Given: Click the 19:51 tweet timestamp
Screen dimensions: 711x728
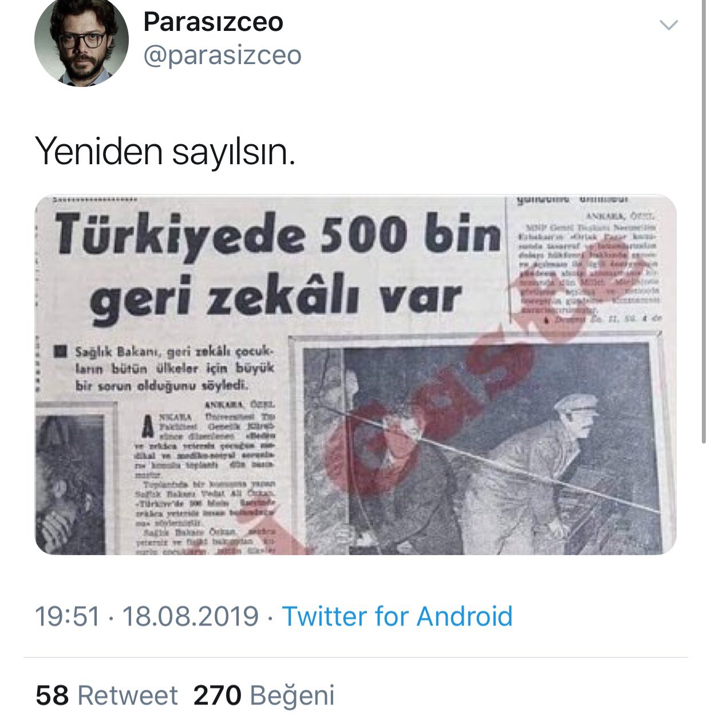Looking at the screenshot, I should tap(68, 616).
